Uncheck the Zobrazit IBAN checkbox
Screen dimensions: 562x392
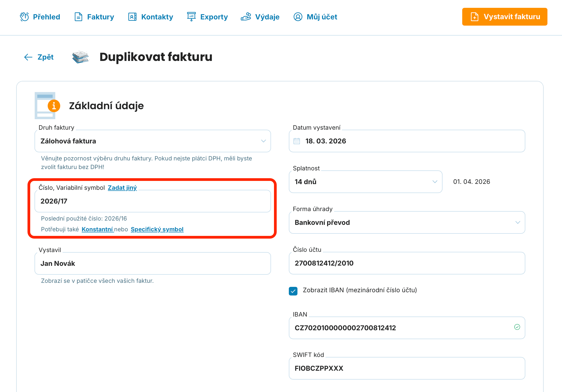[x=293, y=291]
